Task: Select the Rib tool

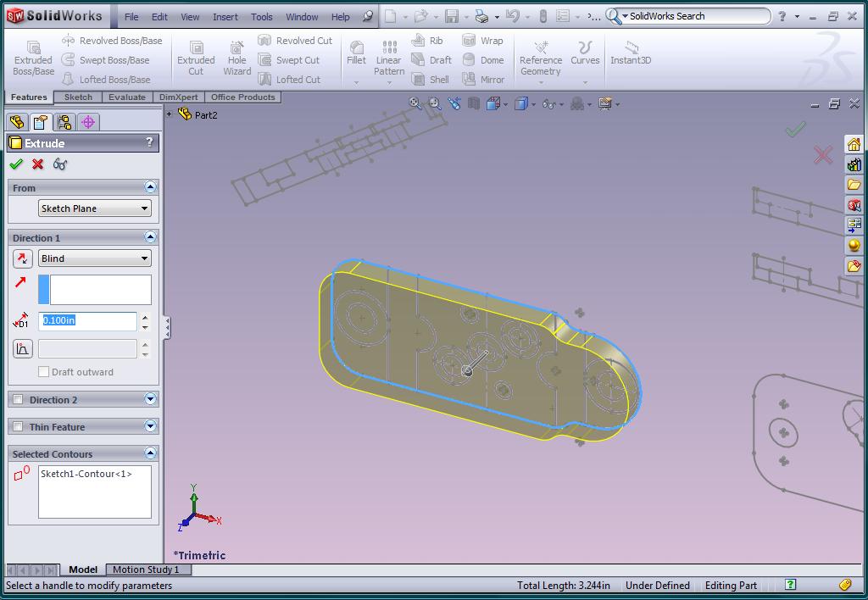Action: [x=427, y=41]
